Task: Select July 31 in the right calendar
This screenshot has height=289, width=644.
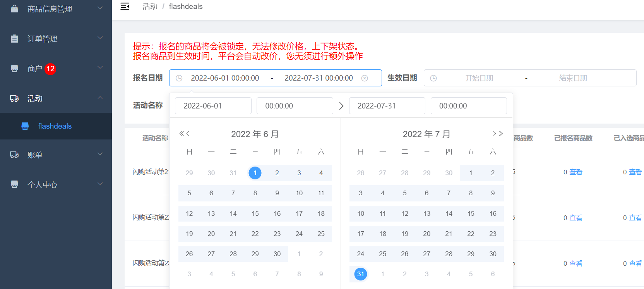Action: point(361,274)
